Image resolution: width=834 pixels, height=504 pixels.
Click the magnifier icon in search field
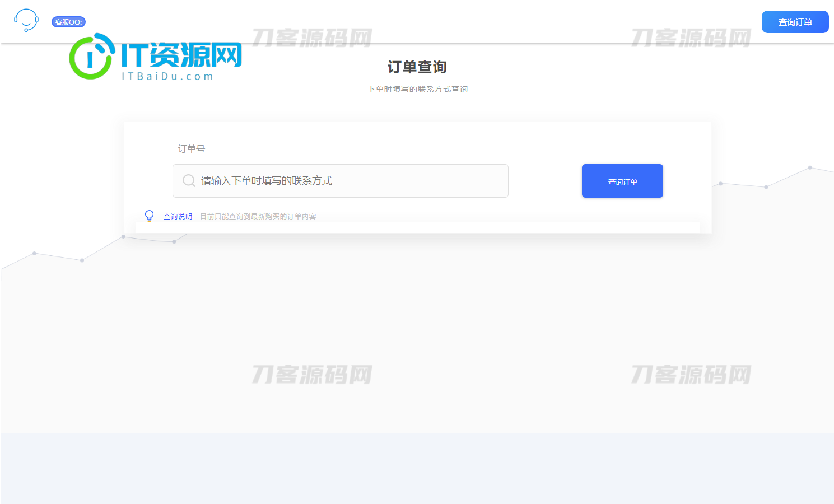click(x=189, y=181)
